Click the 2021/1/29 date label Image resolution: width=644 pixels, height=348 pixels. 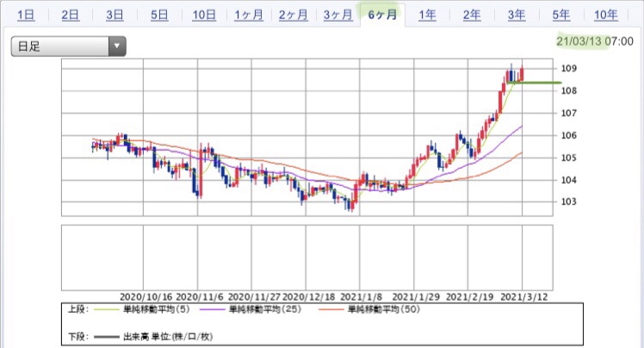click(416, 296)
